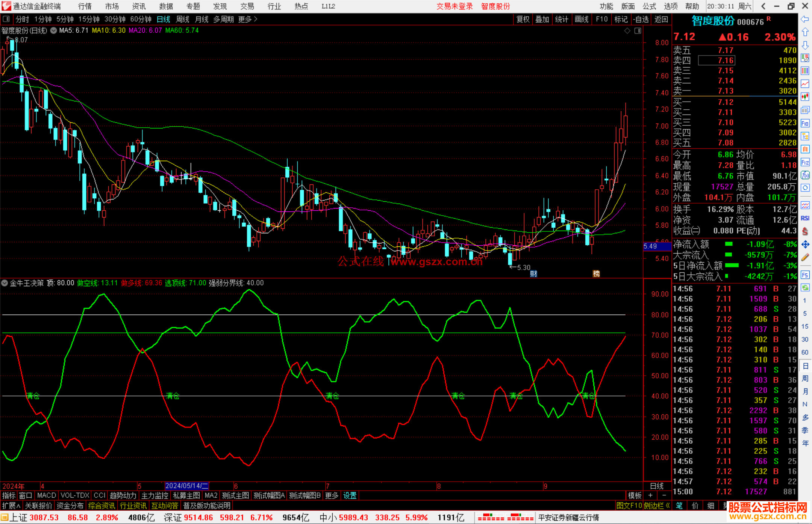Screen dimensions: 812x524
Task: Click the circle icon in sidebar
Action: point(805,187)
